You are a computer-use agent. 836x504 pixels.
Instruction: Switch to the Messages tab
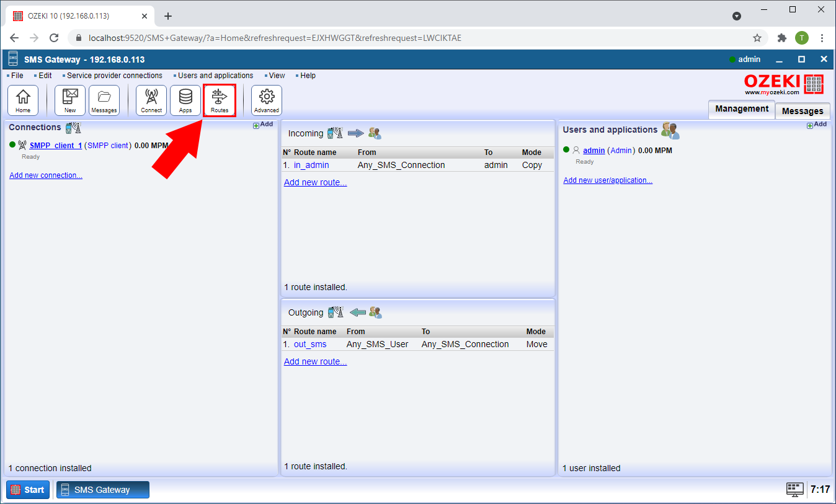click(x=802, y=110)
